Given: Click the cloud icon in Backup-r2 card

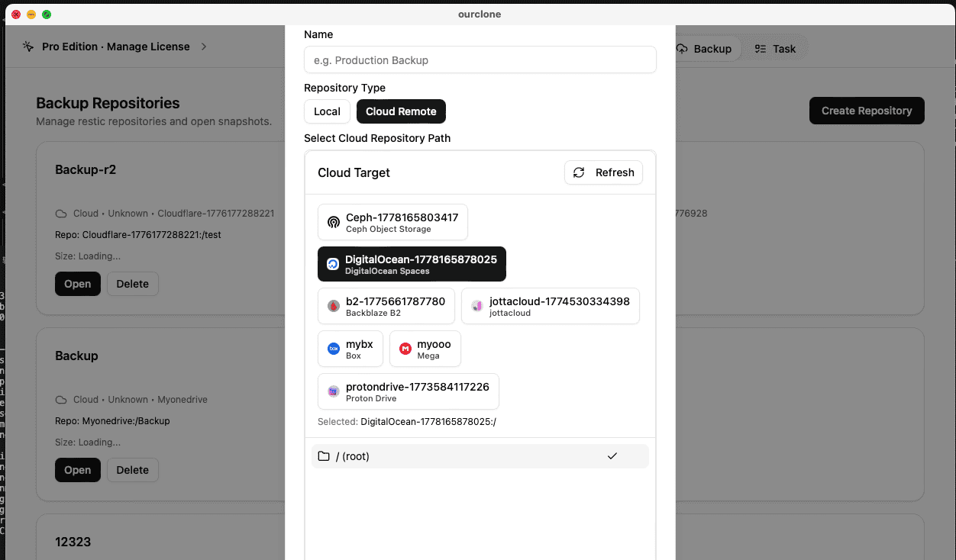Looking at the screenshot, I should coord(61,214).
